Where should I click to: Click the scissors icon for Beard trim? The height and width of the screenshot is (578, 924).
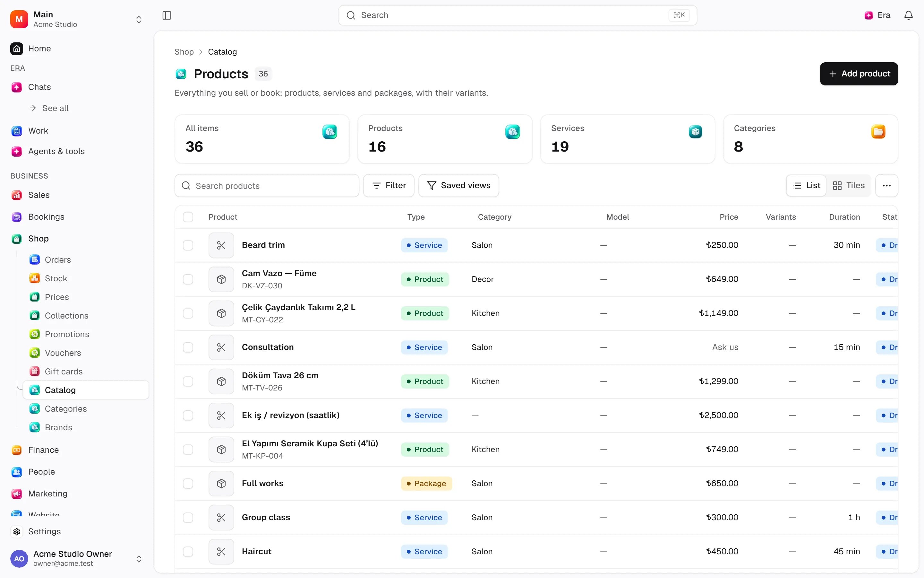pyautogui.click(x=221, y=245)
